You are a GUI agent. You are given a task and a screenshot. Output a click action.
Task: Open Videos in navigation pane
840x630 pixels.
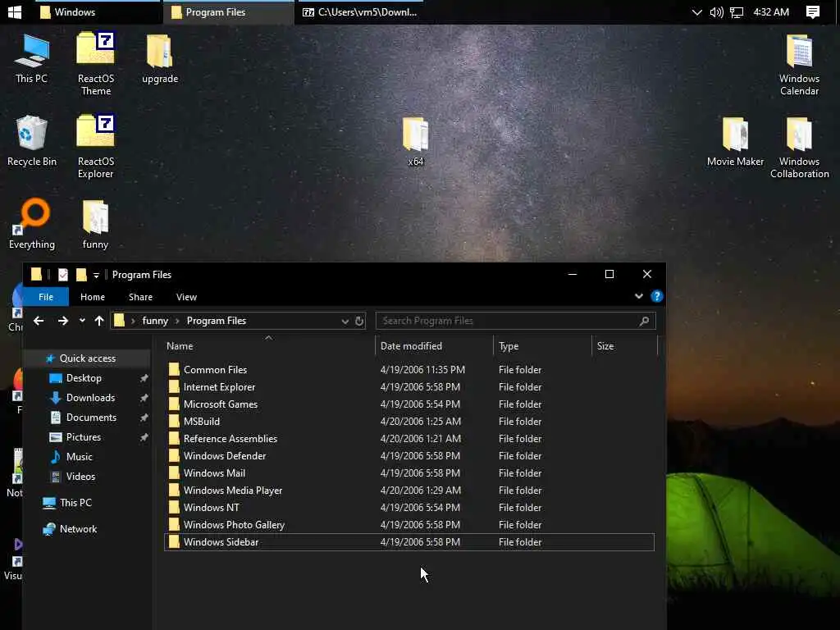coord(80,477)
